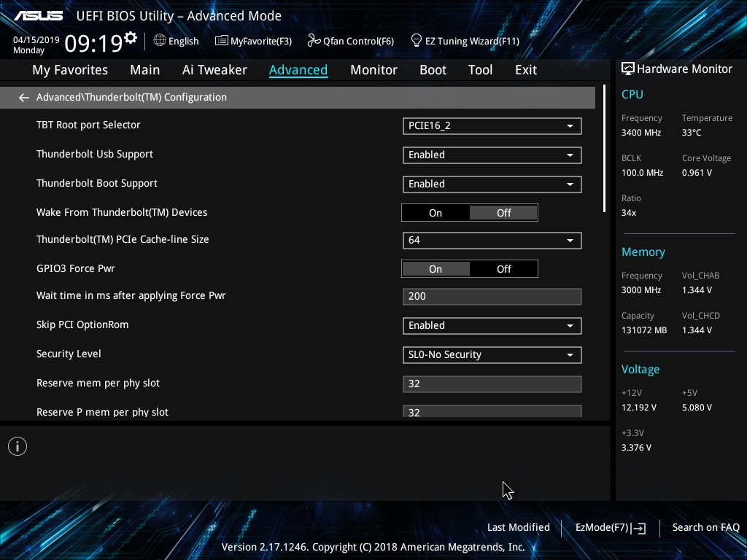Open the Boot tab

[x=433, y=70]
